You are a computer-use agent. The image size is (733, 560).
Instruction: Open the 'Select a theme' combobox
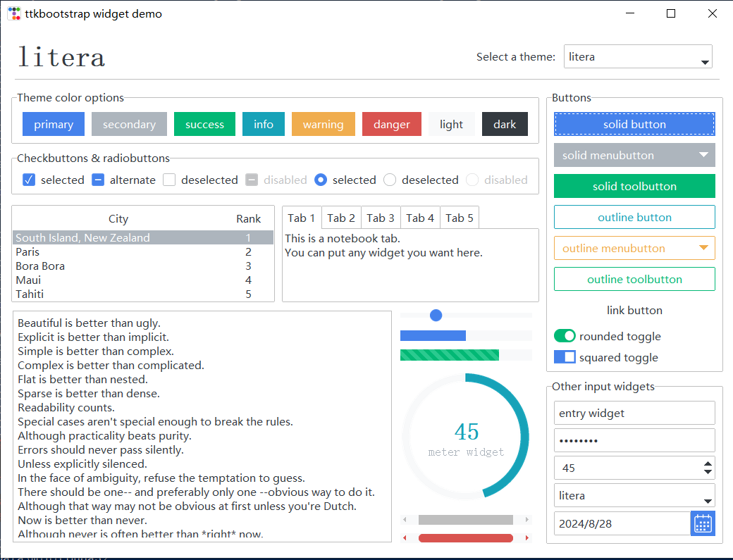click(x=638, y=56)
